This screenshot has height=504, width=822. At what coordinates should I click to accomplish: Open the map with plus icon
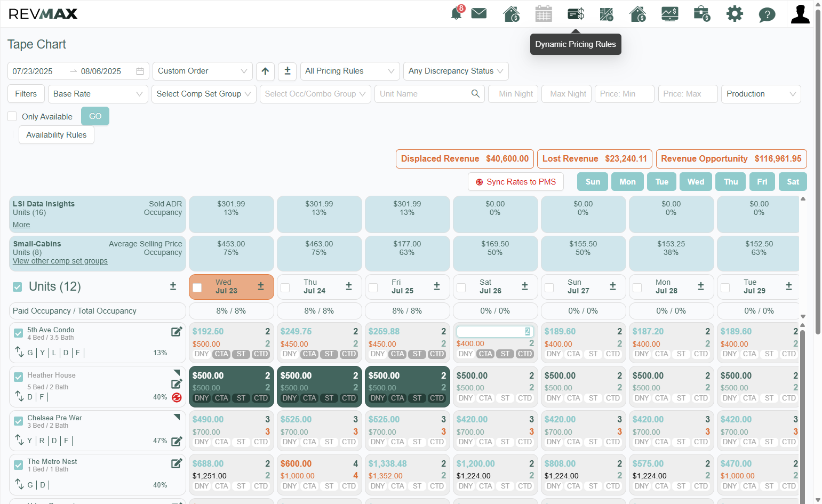[x=606, y=14]
